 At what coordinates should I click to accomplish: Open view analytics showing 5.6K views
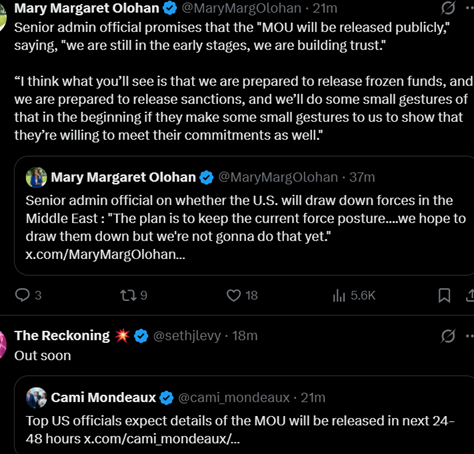[x=339, y=295]
